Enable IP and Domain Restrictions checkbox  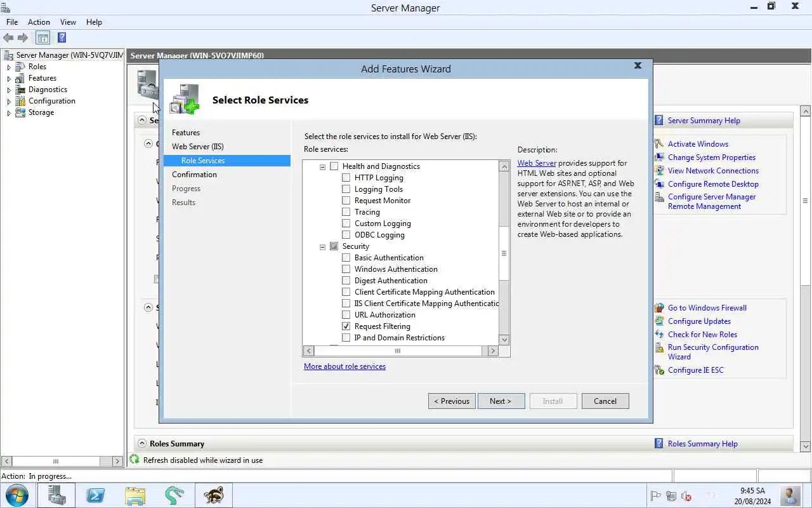pos(346,338)
